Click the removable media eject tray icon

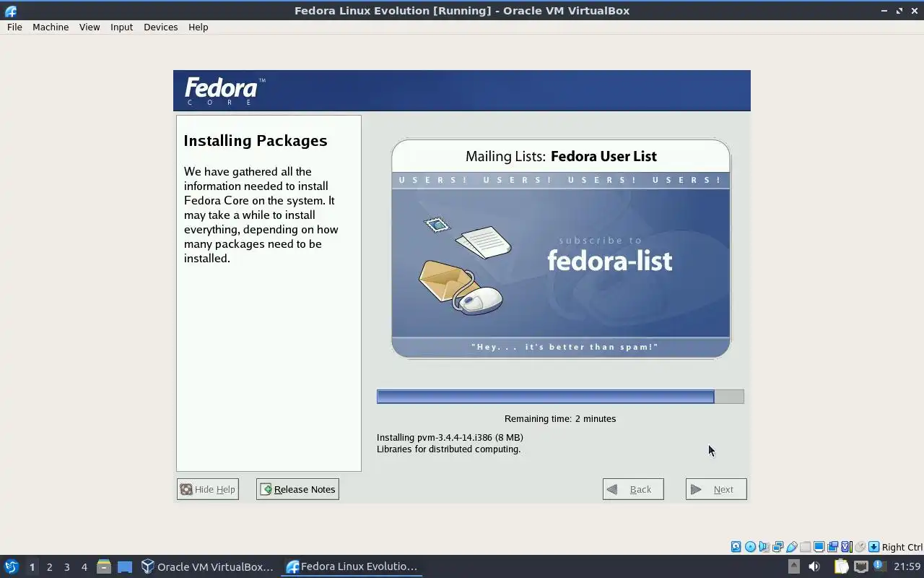pos(793,566)
